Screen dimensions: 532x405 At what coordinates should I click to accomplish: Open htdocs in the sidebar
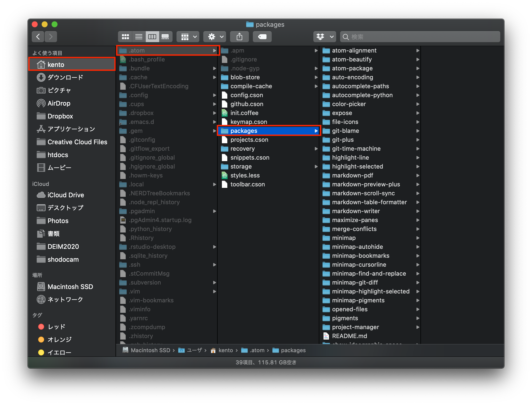72,155
